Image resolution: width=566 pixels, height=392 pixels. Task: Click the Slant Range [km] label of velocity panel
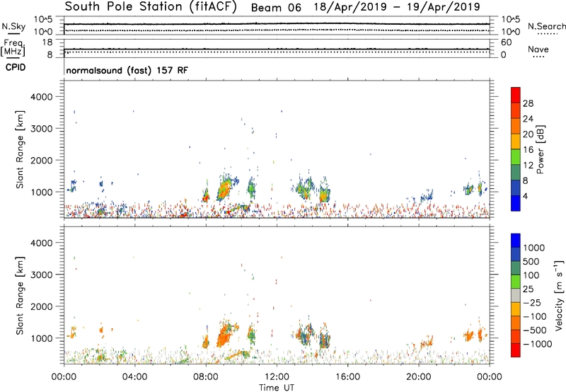point(20,295)
